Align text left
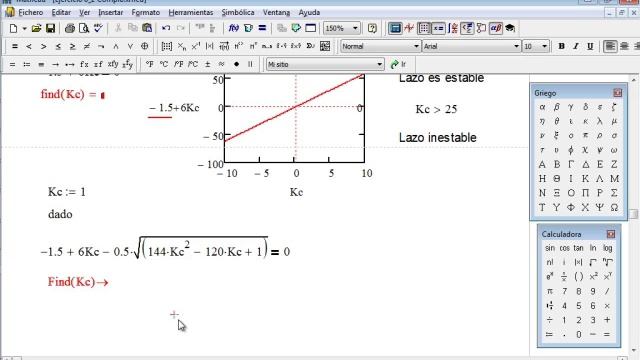 click(610, 46)
